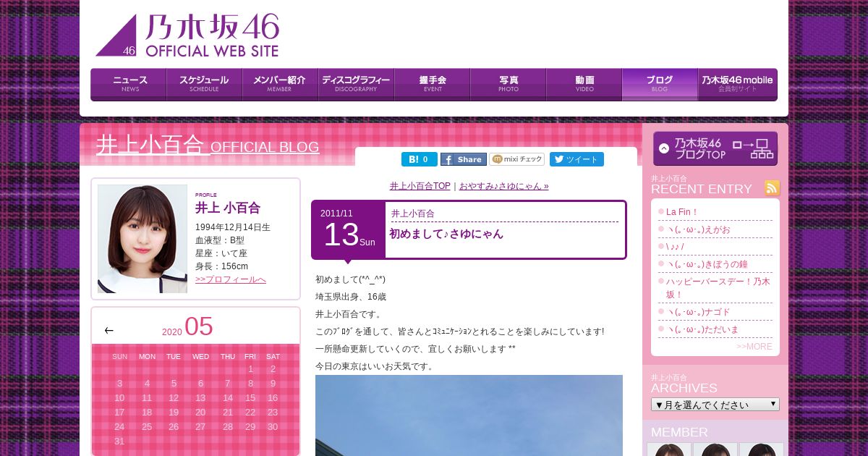Select calendar date 31
The image size is (868, 456).
tap(119, 442)
